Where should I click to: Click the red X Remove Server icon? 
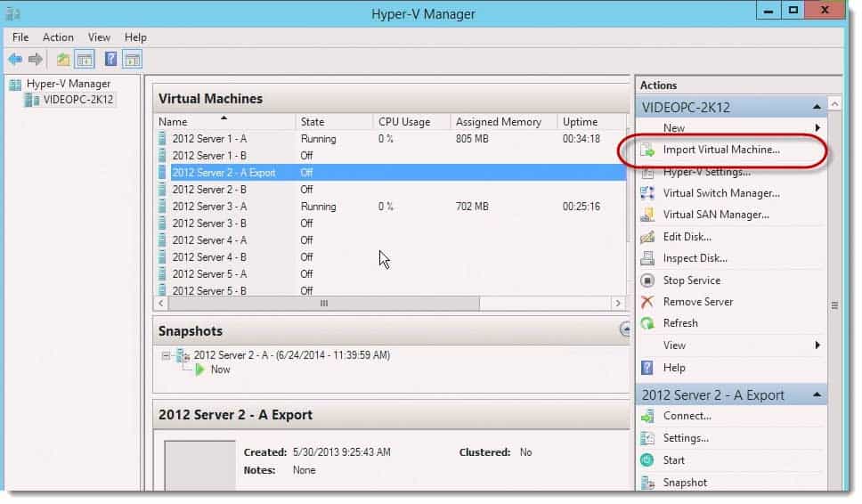tap(647, 302)
